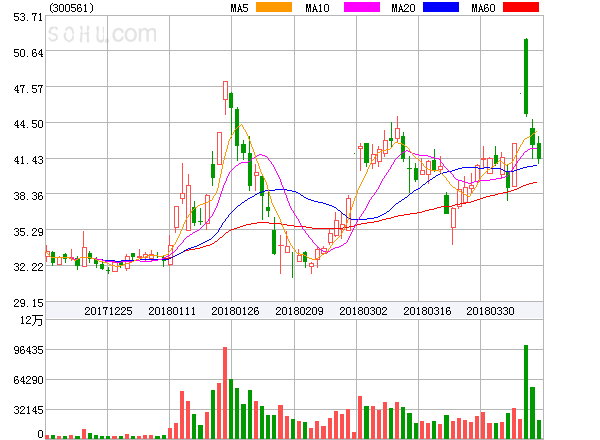The width and height of the screenshot is (600, 440).
Task: Click the 20180316 date label
Action: click(427, 311)
